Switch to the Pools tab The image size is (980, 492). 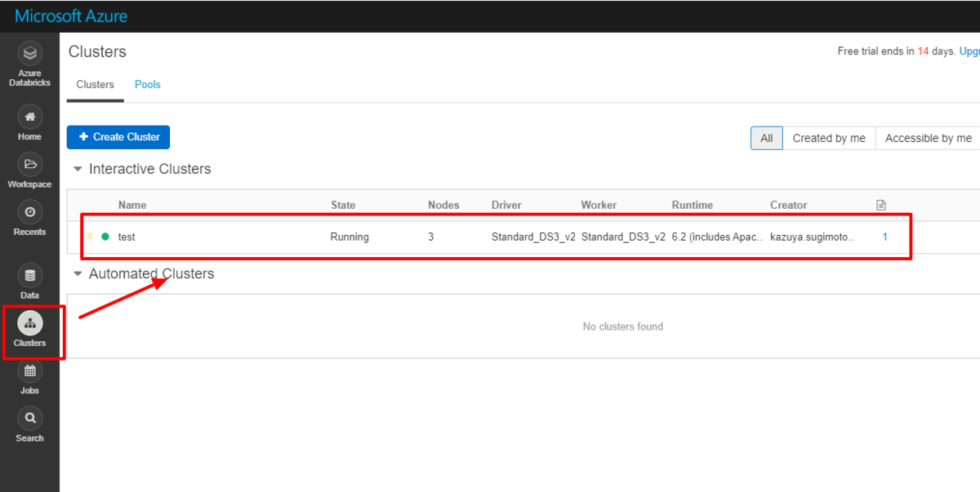(x=148, y=84)
